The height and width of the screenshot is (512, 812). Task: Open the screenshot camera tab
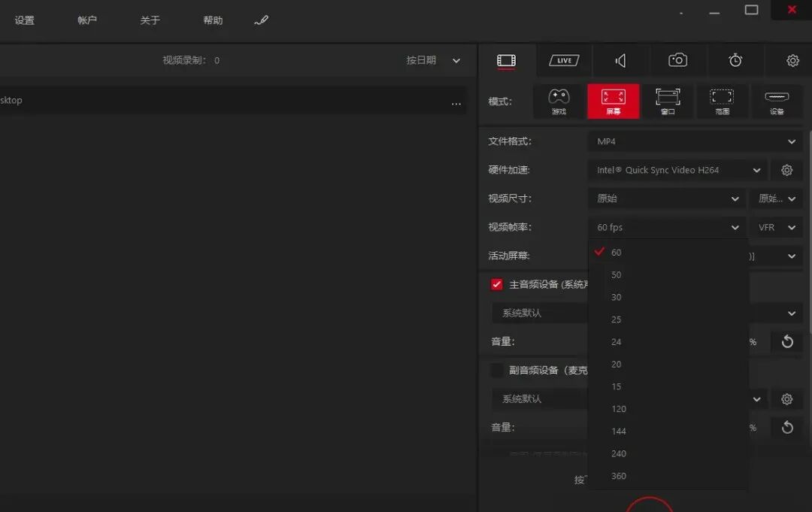pyautogui.click(x=677, y=60)
